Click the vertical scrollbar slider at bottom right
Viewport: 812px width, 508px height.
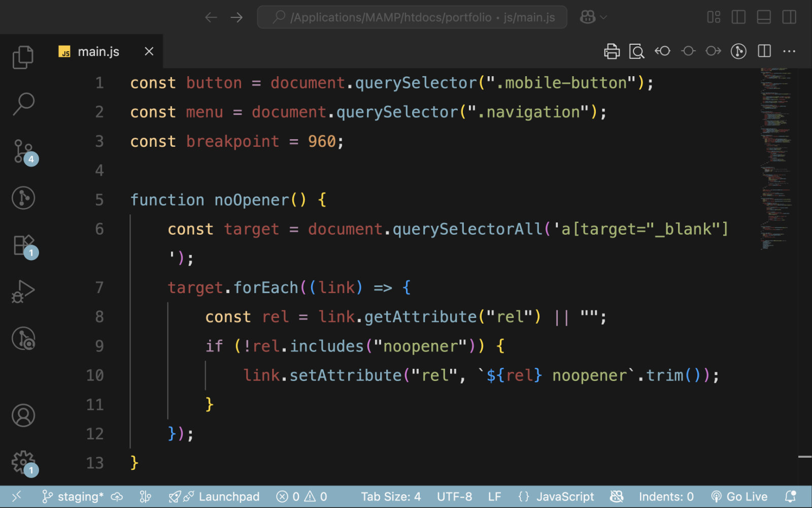coord(805,457)
